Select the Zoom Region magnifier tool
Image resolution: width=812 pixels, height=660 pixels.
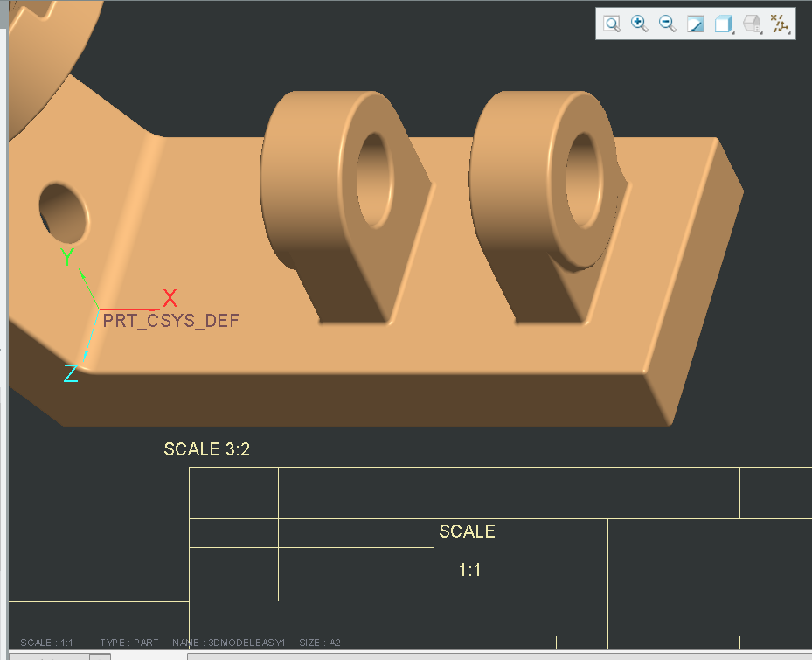[x=612, y=24]
